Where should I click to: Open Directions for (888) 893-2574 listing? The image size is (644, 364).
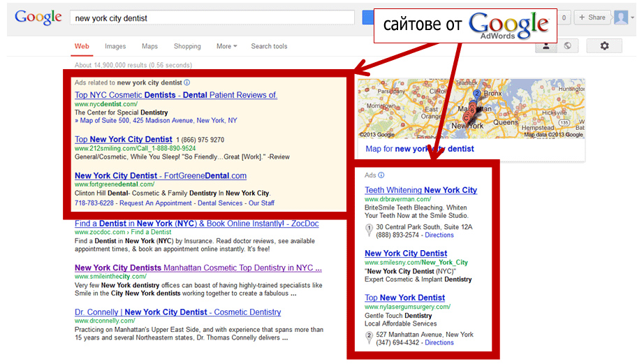[439, 235]
